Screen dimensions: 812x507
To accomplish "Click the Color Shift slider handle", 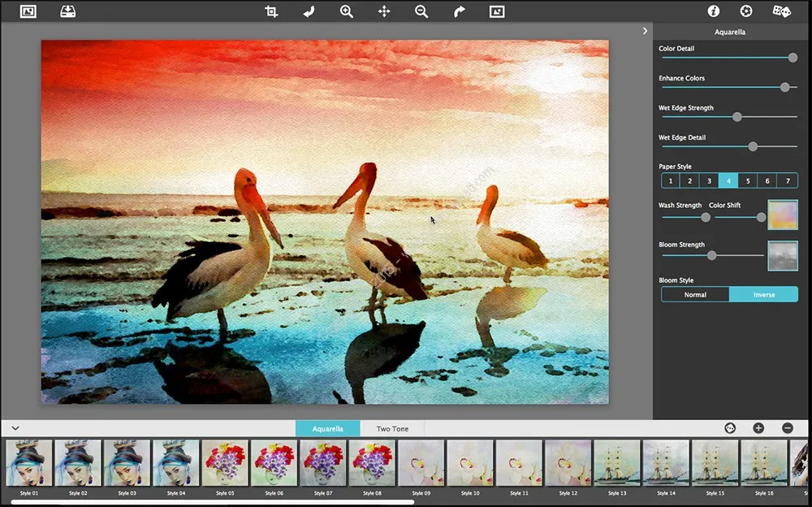I will [761, 218].
